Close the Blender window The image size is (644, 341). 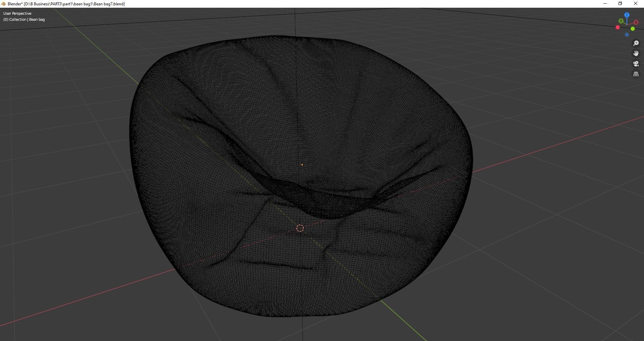(636, 4)
